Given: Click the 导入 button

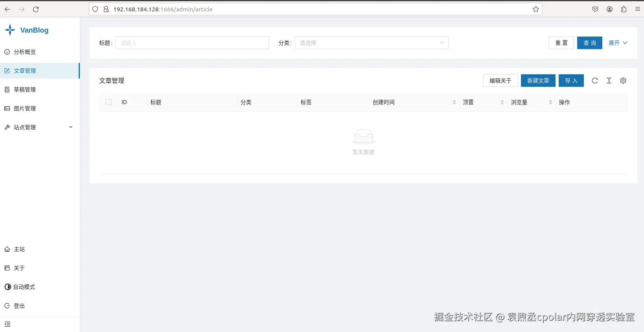Looking at the screenshot, I should pos(571,81).
